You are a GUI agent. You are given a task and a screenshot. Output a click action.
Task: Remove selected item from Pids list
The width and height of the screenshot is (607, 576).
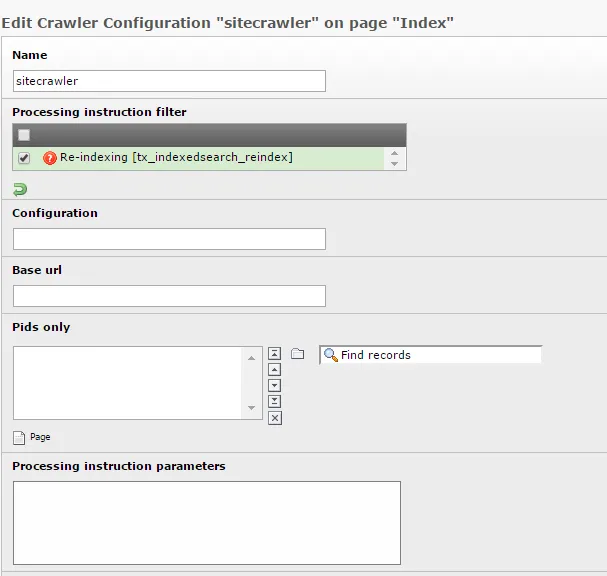[x=275, y=418]
